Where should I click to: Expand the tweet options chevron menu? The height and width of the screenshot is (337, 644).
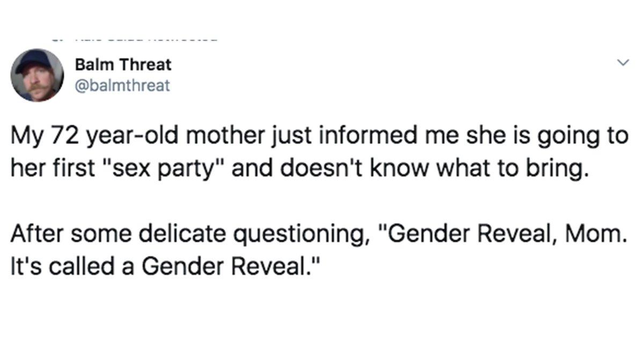pyautogui.click(x=622, y=63)
